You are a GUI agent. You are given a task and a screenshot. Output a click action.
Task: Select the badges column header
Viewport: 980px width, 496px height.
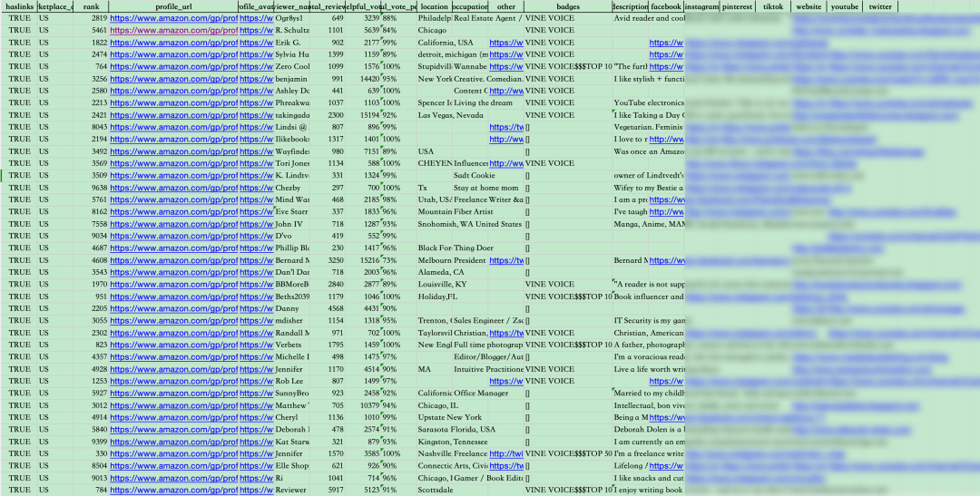tap(568, 6)
